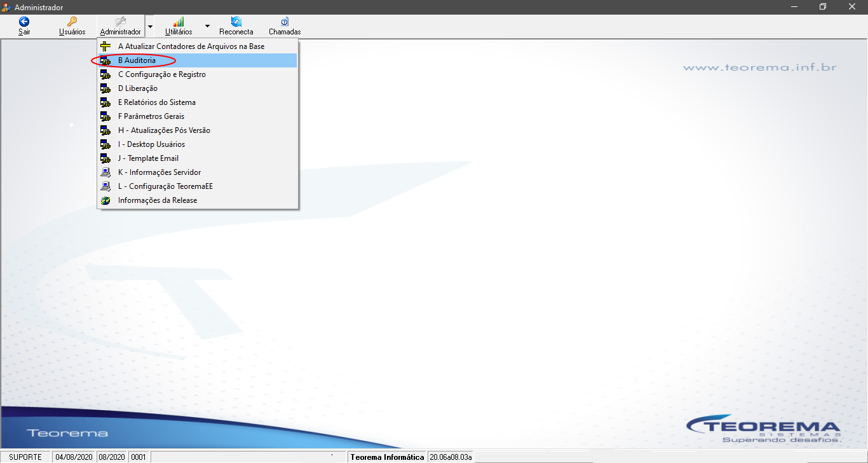The height and width of the screenshot is (463, 868).
Task: Click the icon beside D Liberação
Action: coord(105,88)
